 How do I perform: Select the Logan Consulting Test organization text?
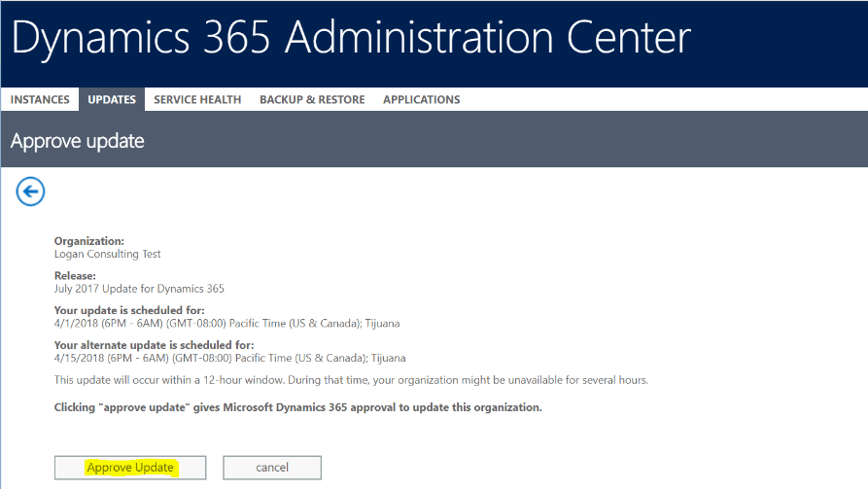pyautogui.click(x=107, y=254)
